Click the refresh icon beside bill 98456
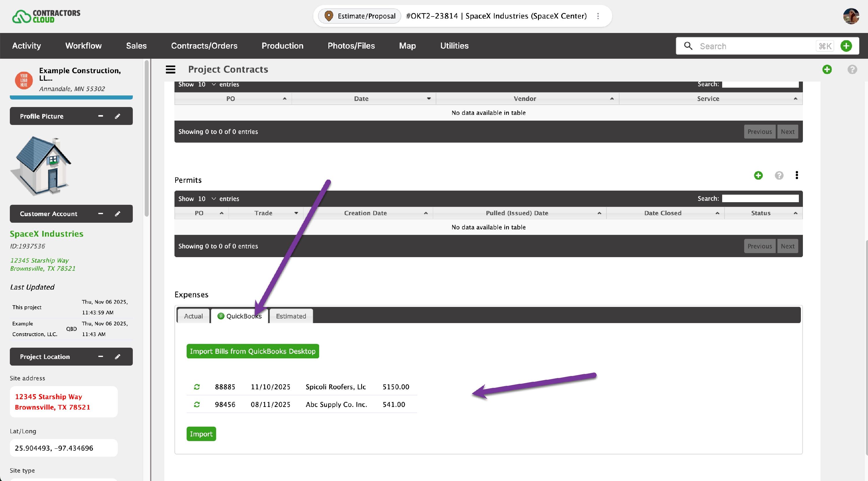 pyautogui.click(x=197, y=404)
